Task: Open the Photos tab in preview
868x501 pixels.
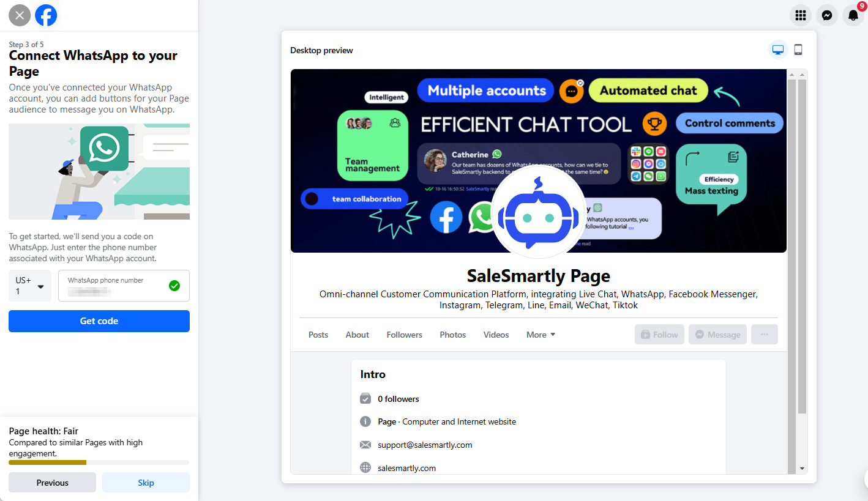Action: pyautogui.click(x=453, y=335)
